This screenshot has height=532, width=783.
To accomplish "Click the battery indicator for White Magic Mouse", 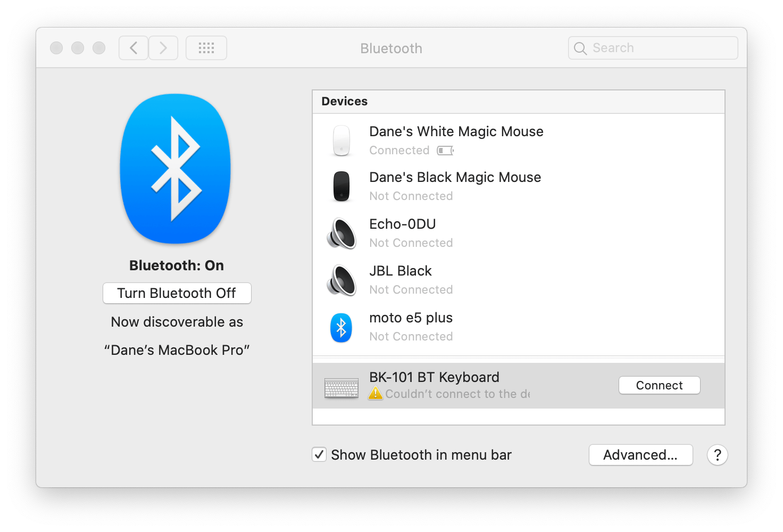I will click(x=445, y=150).
